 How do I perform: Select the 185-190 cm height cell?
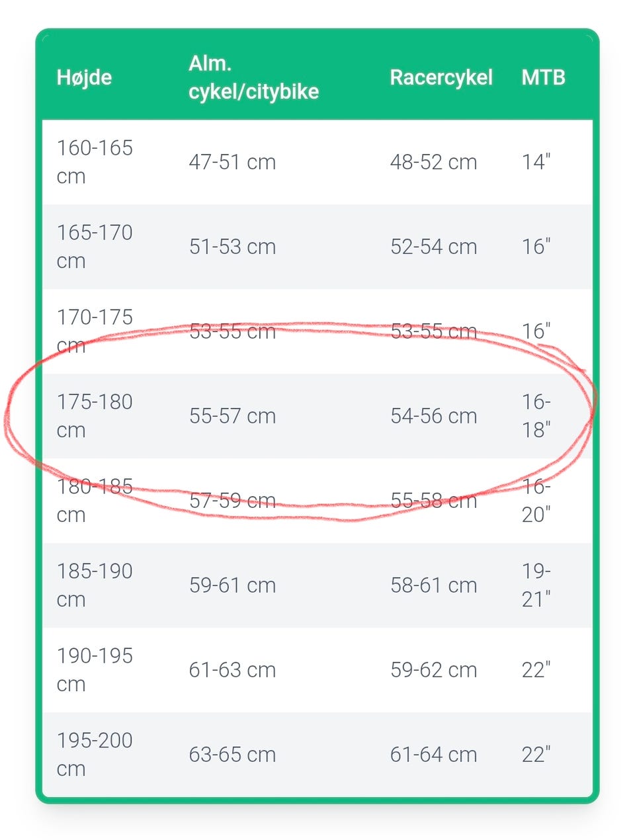point(95,585)
